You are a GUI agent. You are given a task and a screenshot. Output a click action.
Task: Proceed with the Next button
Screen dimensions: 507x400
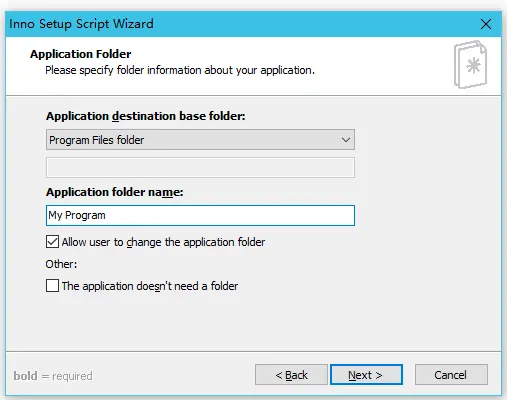[x=366, y=375]
